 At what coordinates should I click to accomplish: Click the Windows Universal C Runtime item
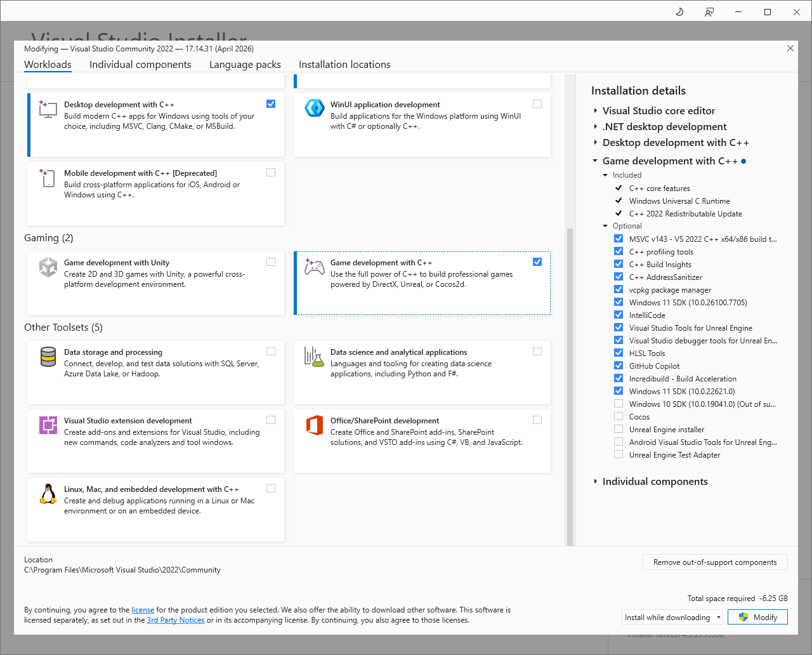pyautogui.click(x=679, y=201)
